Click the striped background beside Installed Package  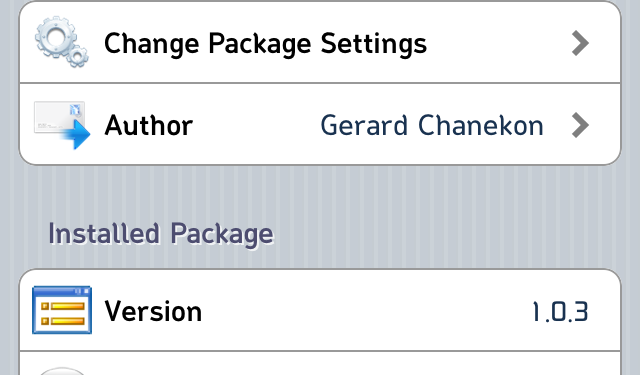[x=449, y=234]
